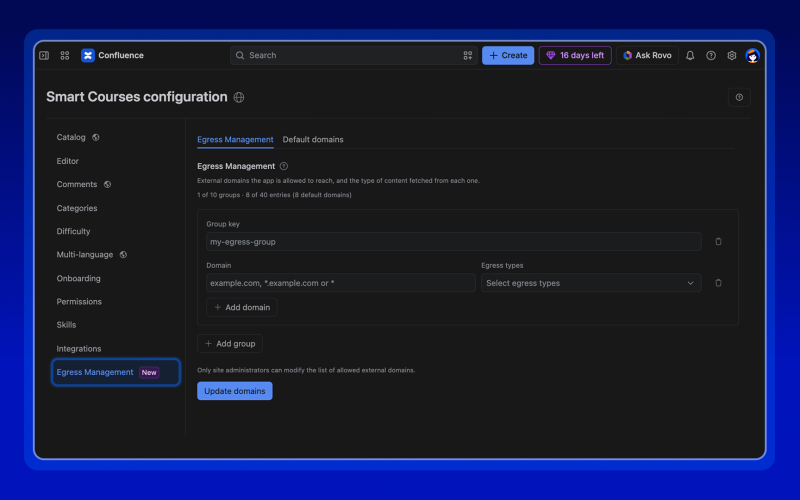Click globe icon beside Comments

pyautogui.click(x=107, y=184)
